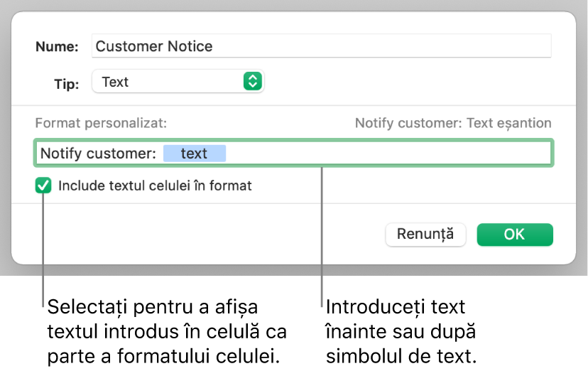Click the Customer Notice name field

click(x=322, y=46)
